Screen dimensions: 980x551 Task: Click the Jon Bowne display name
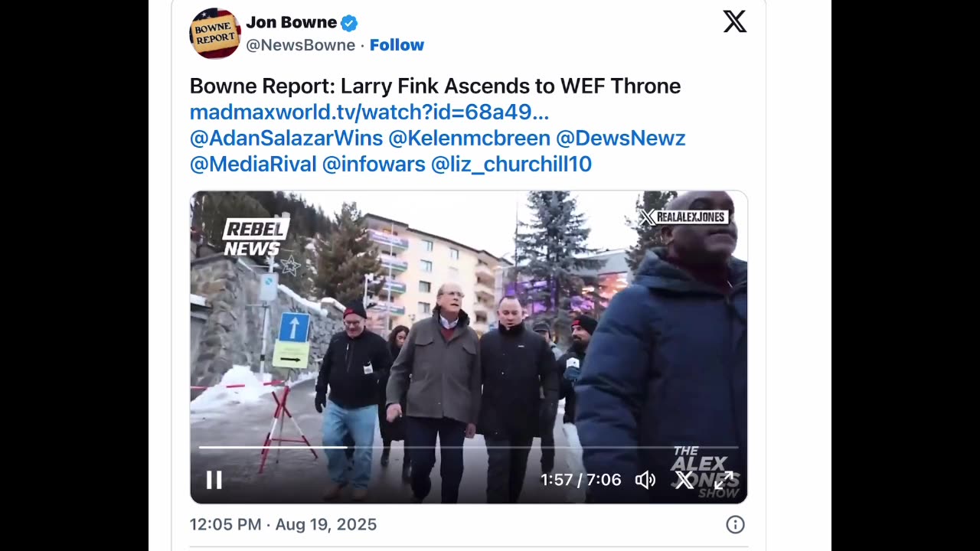[x=291, y=23]
